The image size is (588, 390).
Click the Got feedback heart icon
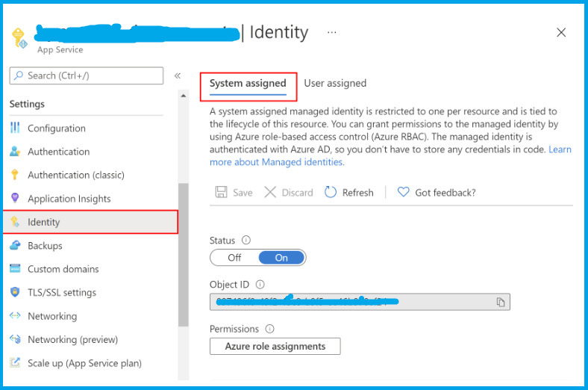click(403, 192)
